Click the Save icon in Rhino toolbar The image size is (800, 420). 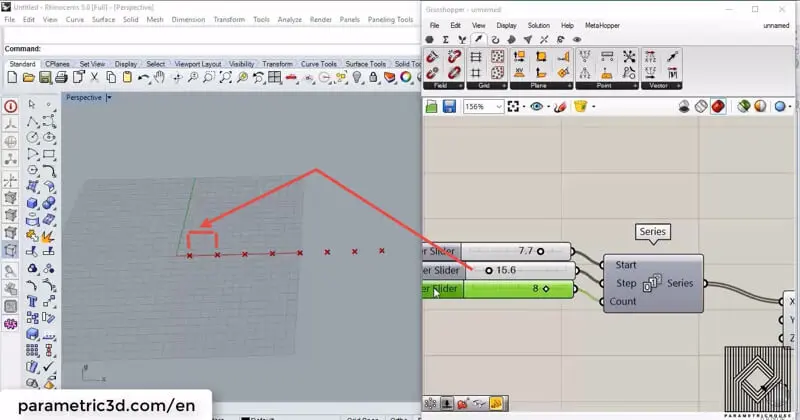(x=45, y=77)
